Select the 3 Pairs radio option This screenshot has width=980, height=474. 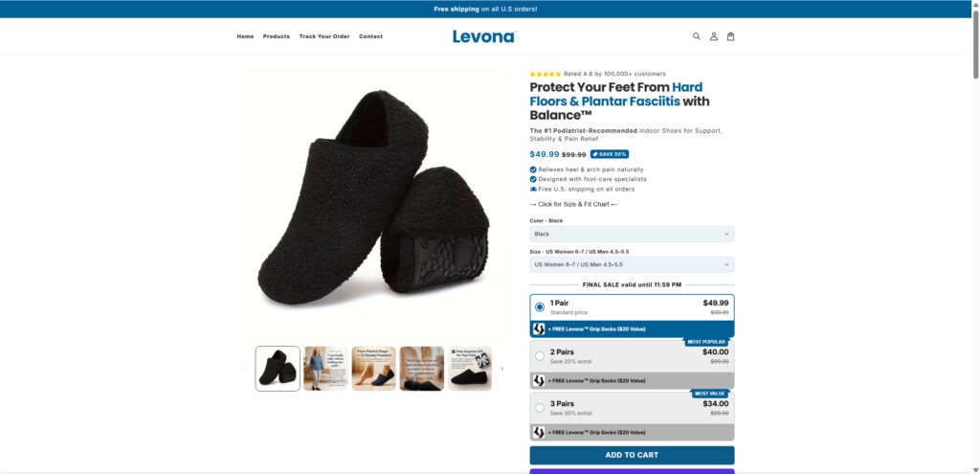point(540,408)
